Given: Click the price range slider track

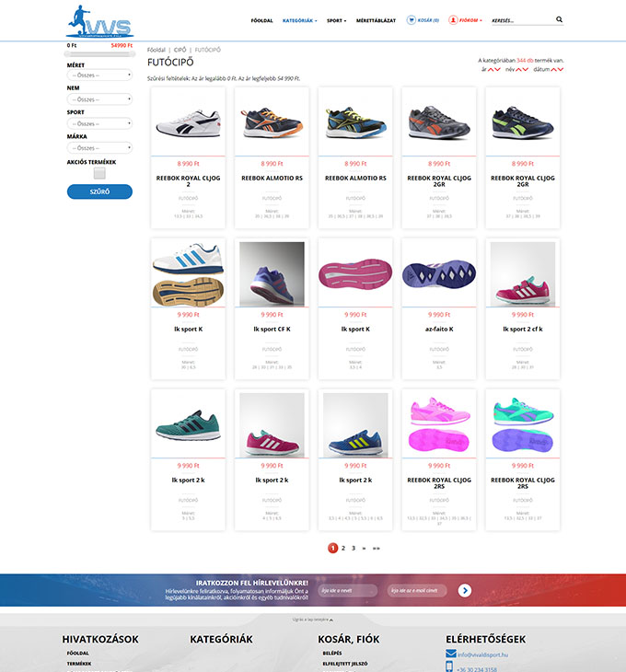Looking at the screenshot, I should 99,54.
